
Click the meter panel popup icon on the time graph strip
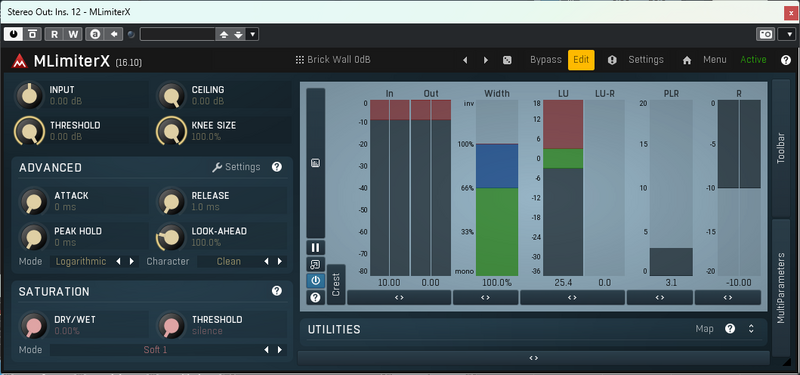tap(315, 163)
